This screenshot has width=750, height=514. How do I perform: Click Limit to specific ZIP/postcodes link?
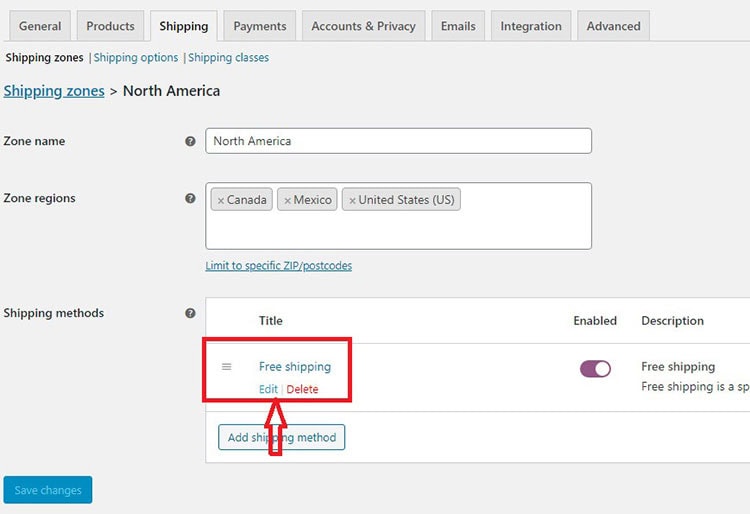click(x=279, y=266)
